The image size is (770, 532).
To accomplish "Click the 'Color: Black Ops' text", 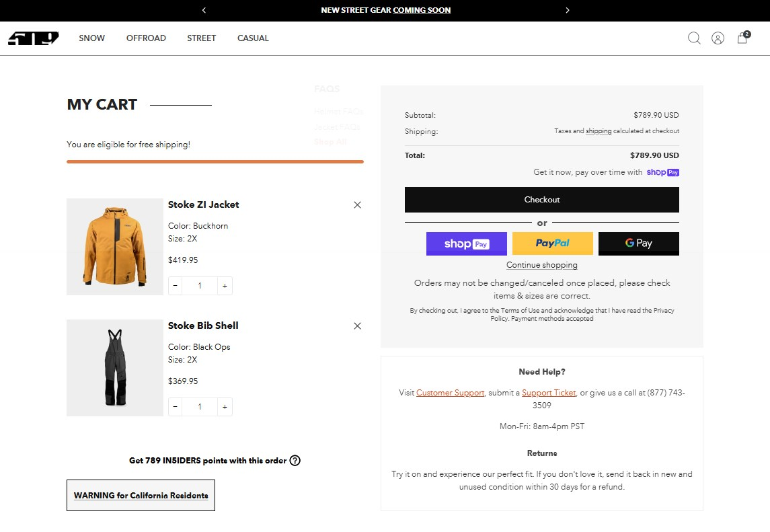I will (x=199, y=347).
